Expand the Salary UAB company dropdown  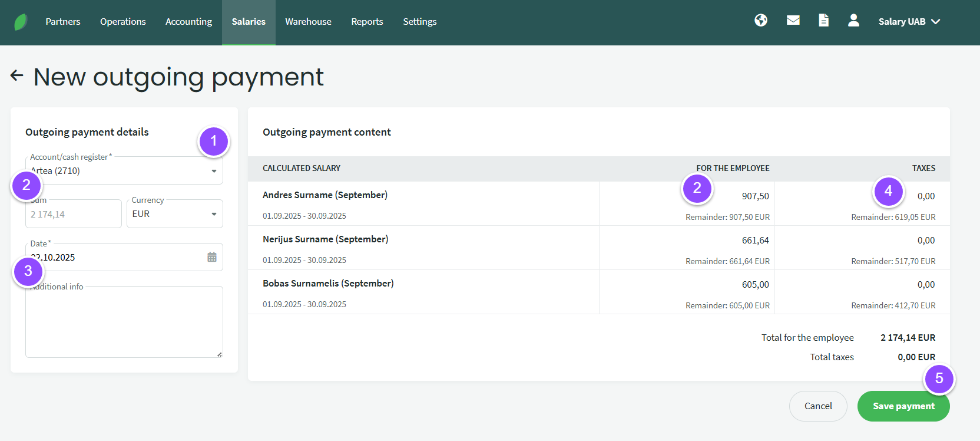point(909,22)
